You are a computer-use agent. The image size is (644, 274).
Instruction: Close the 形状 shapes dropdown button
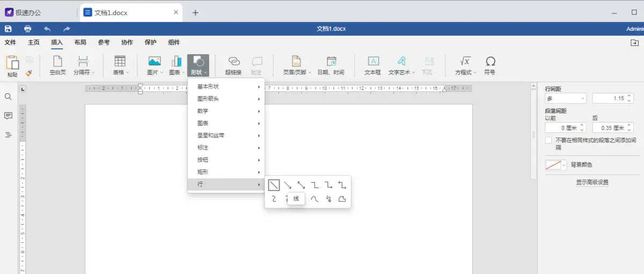tap(198, 66)
